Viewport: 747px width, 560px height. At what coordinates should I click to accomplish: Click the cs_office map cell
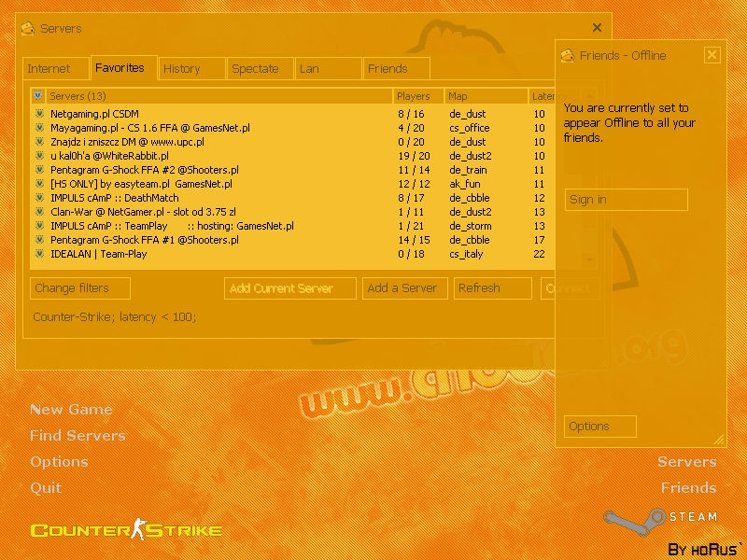point(470,128)
